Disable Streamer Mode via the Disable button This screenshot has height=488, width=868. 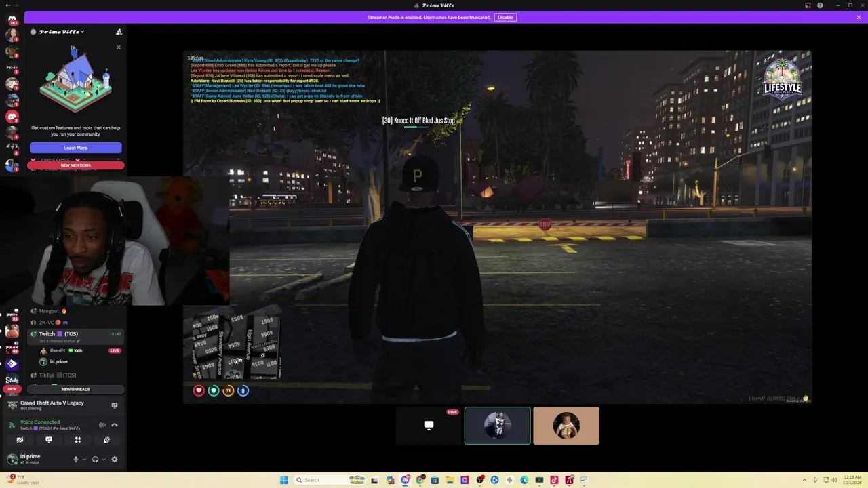(505, 17)
